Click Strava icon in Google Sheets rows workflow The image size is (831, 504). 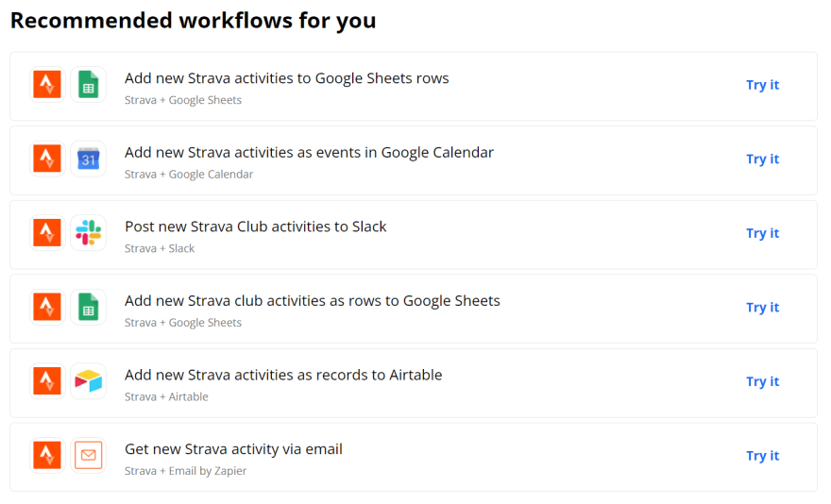47,84
